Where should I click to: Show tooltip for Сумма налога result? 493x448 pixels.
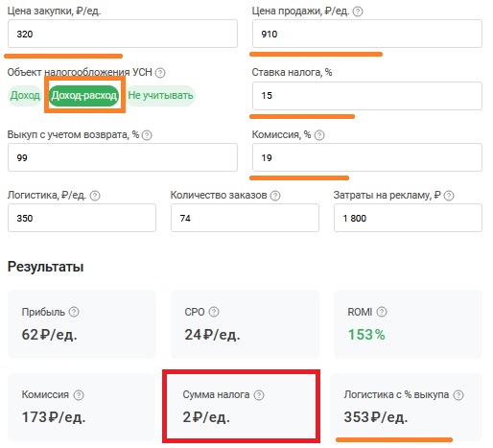pyautogui.click(x=259, y=395)
